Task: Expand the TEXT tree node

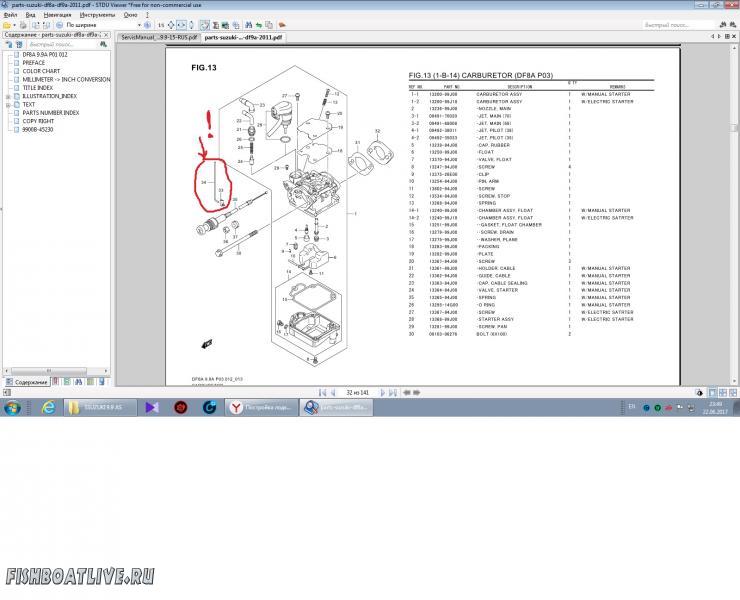Action: pos(8,104)
